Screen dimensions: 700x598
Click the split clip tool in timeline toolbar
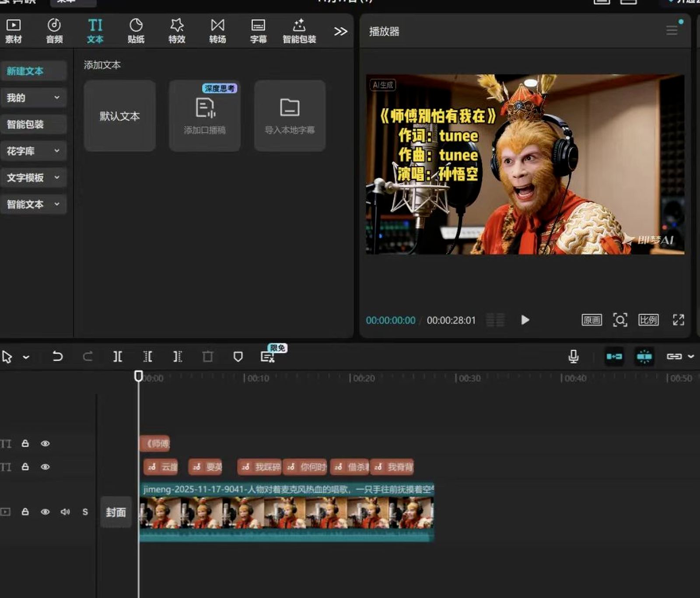click(118, 357)
